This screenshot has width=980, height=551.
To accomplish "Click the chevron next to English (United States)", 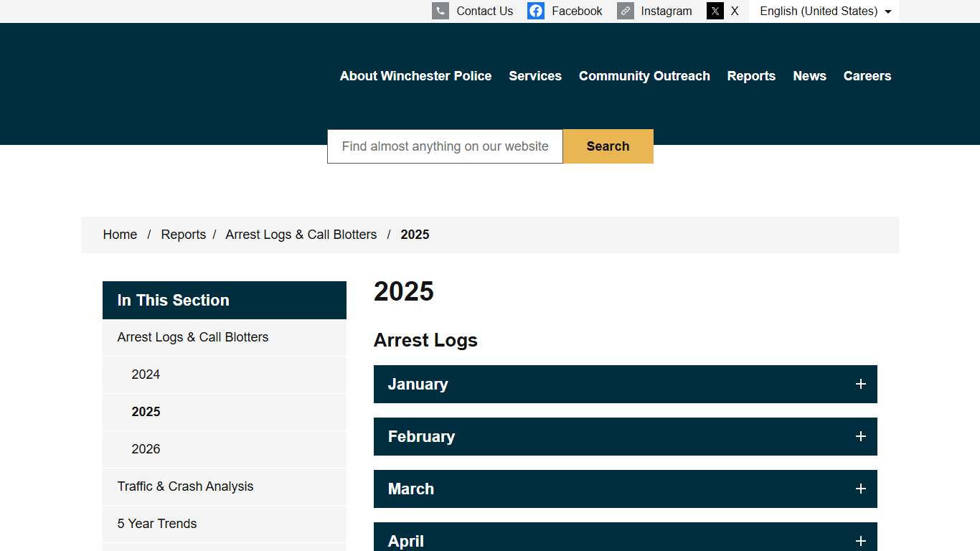I will point(887,11).
